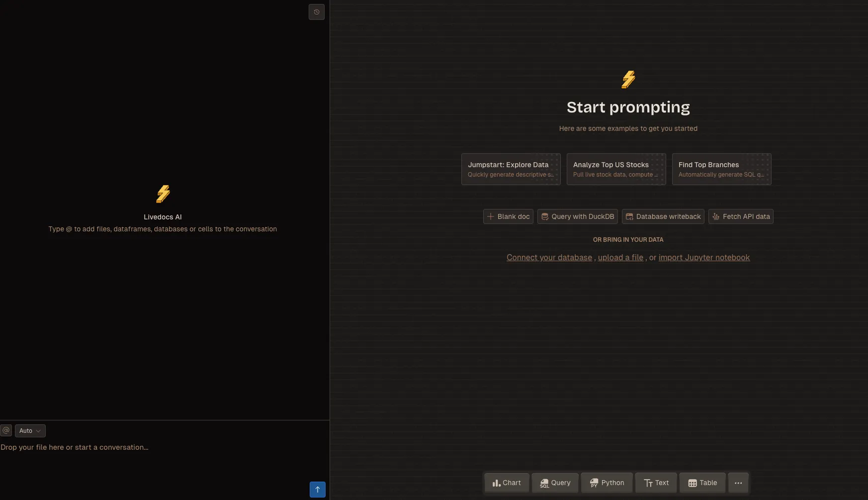Open the Find Top Branches example
Image resolution: width=868 pixels, height=500 pixels.
pos(721,169)
